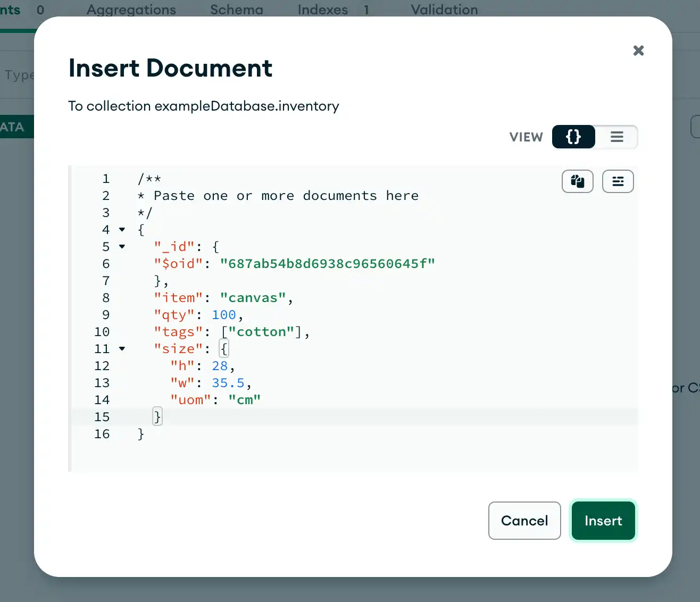Collapse the size object fold arrow
The width and height of the screenshot is (700, 602).
point(122,349)
